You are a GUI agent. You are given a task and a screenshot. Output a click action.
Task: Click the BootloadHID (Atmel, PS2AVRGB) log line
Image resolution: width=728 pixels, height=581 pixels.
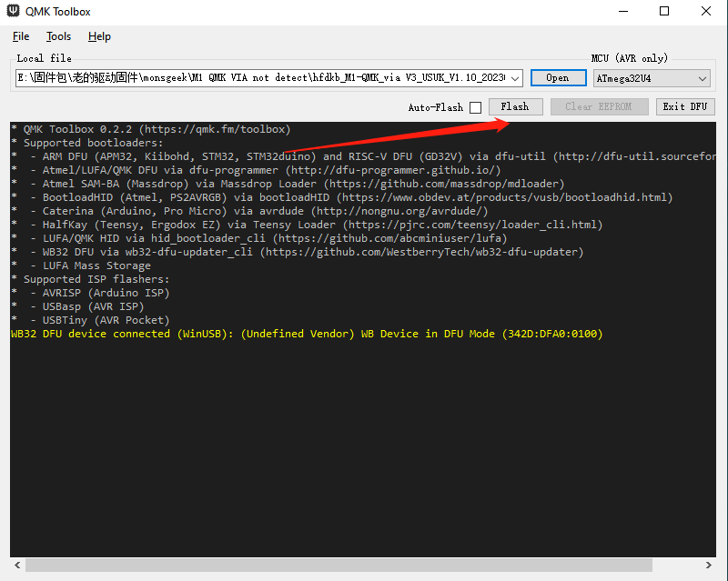(x=341, y=197)
